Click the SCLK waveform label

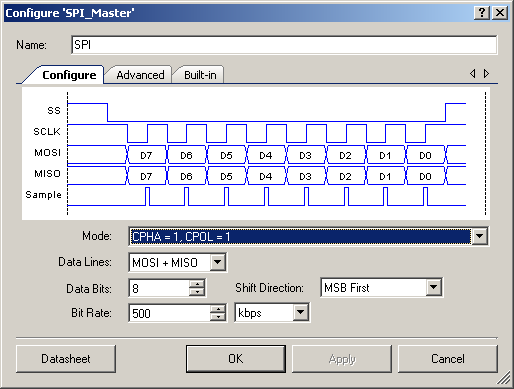pyautogui.click(x=47, y=132)
